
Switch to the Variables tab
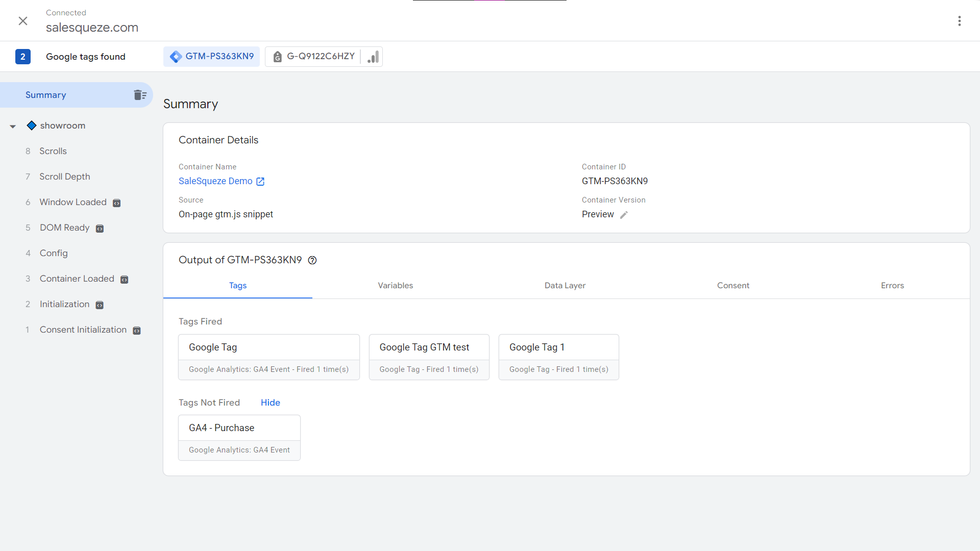tap(395, 286)
